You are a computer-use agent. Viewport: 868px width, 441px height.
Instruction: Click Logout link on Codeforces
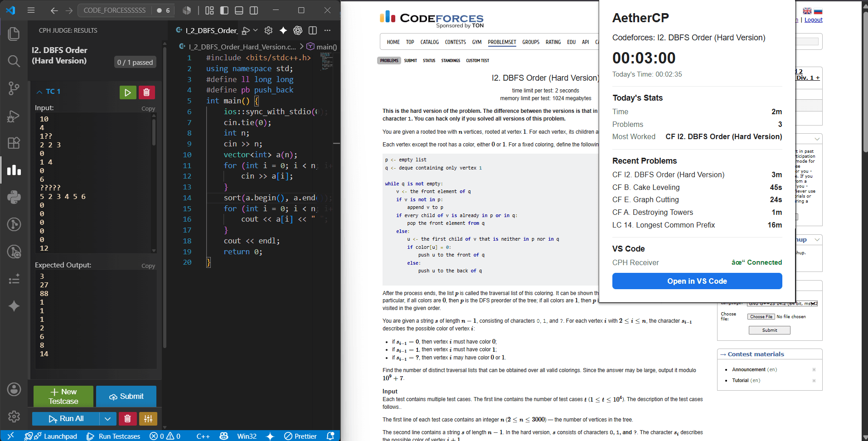[813, 19]
